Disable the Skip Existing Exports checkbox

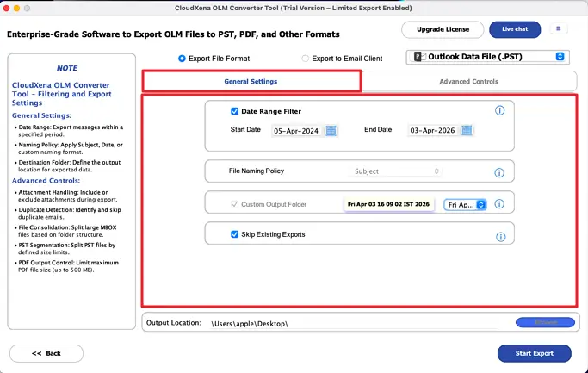click(x=234, y=234)
